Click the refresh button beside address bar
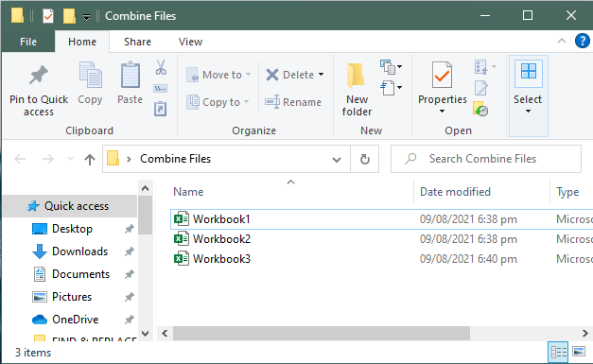 click(x=364, y=159)
